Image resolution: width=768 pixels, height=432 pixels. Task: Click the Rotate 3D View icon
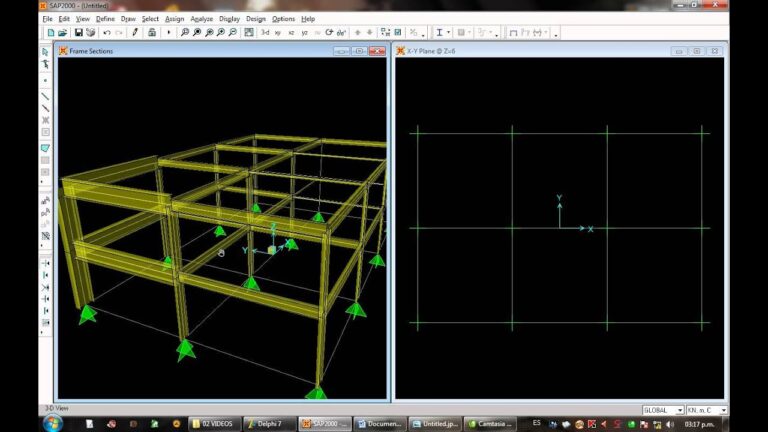(329, 33)
